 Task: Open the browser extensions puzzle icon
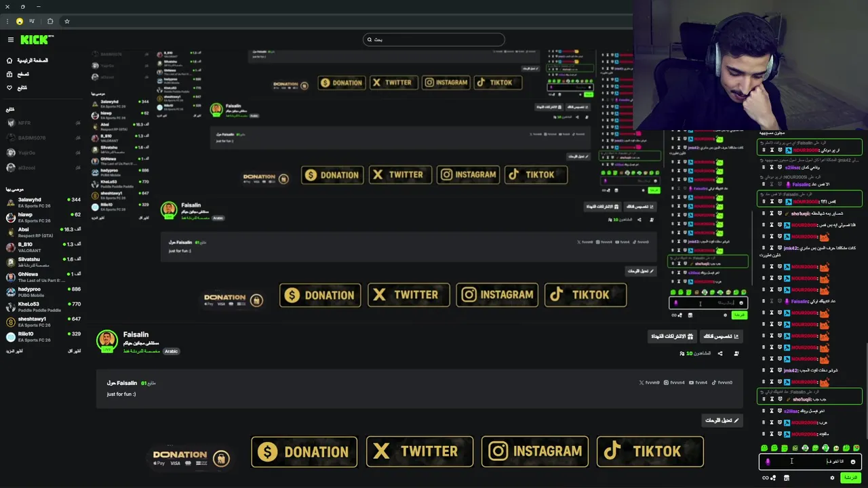point(50,21)
